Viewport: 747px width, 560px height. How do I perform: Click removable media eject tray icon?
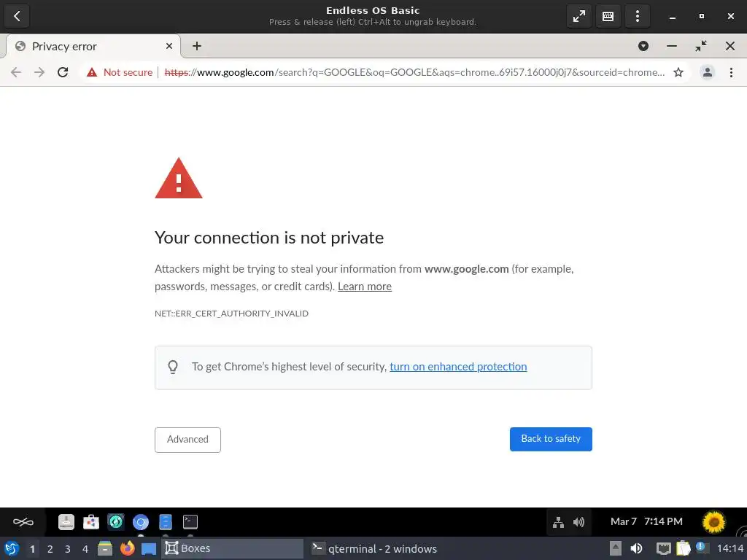pyautogui.click(x=616, y=549)
